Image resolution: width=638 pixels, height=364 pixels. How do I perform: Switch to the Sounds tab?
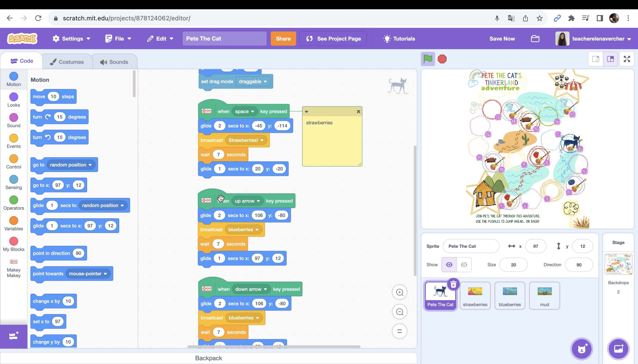tap(115, 62)
